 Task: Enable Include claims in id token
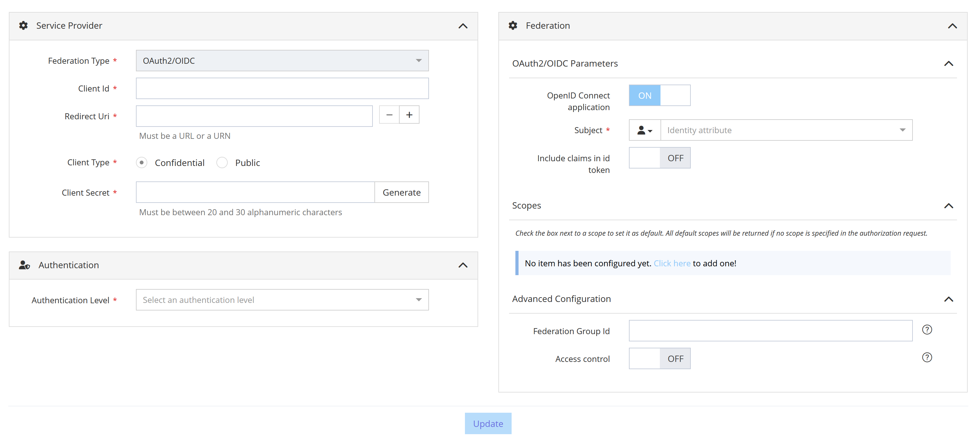[659, 158]
